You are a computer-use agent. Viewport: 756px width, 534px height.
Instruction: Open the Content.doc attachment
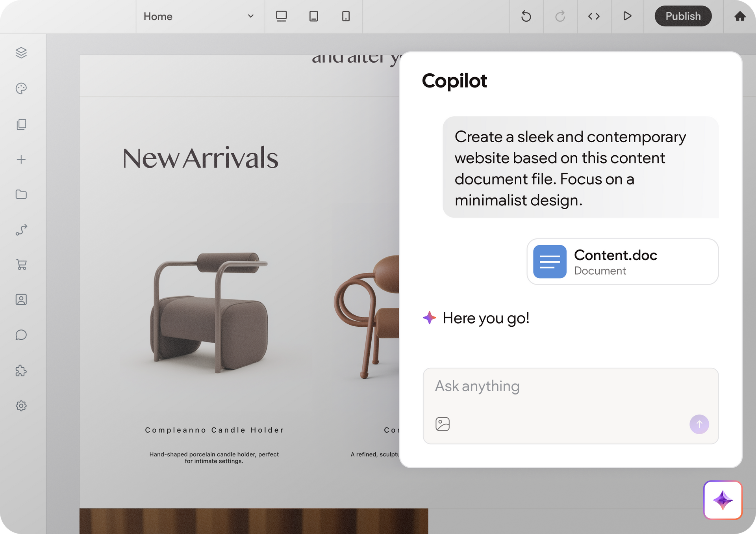(x=622, y=262)
